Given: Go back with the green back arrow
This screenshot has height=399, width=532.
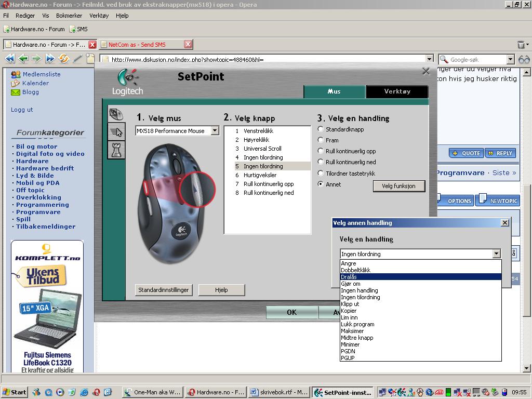Looking at the screenshot, I should pyautogui.click(x=23, y=59).
